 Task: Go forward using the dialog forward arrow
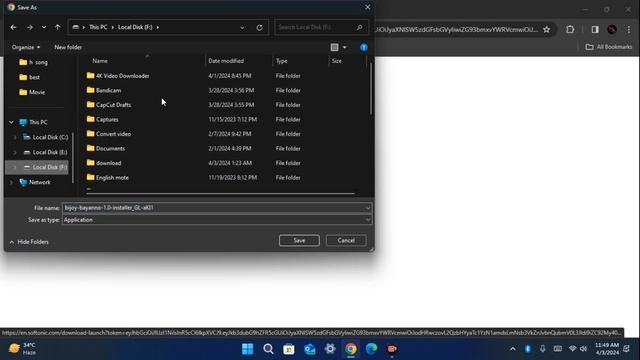pos(29,27)
